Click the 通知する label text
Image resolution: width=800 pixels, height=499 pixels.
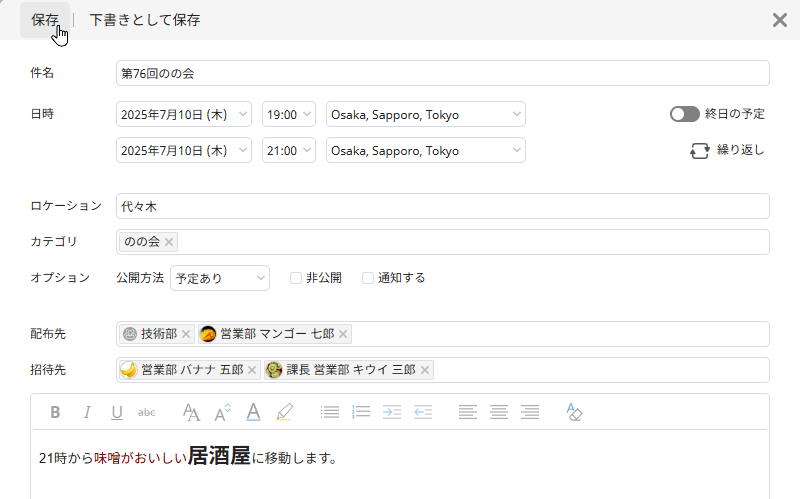402,278
